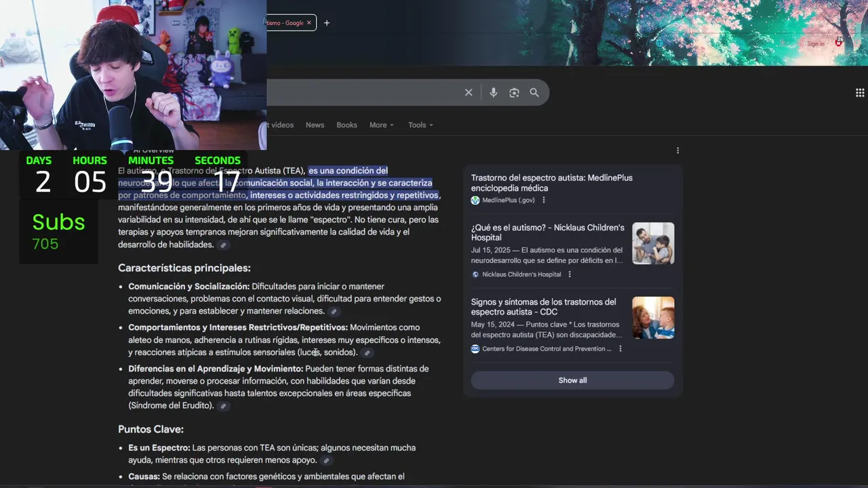Click the CDC result thumbnail image
868x488 pixels.
(653, 318)
